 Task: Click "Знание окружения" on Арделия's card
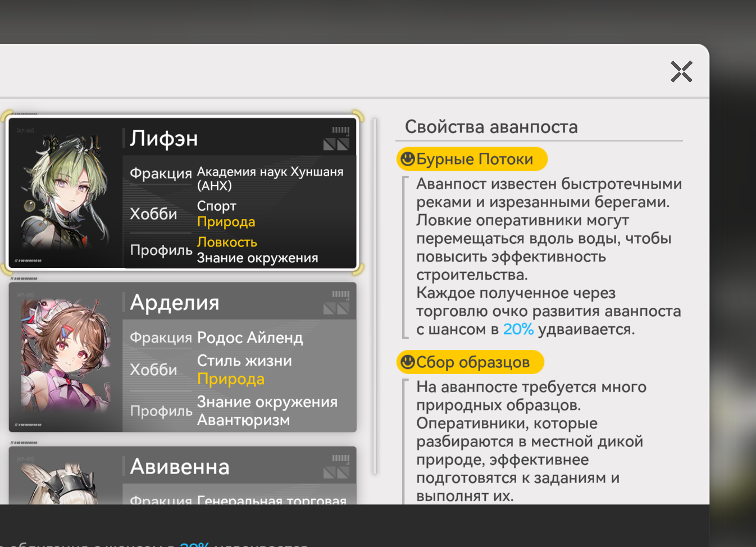coord(267,402)
